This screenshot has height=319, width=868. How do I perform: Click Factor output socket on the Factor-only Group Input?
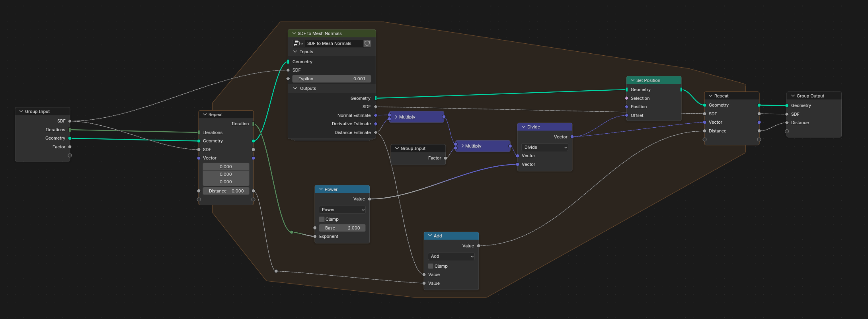pos(445,158)
